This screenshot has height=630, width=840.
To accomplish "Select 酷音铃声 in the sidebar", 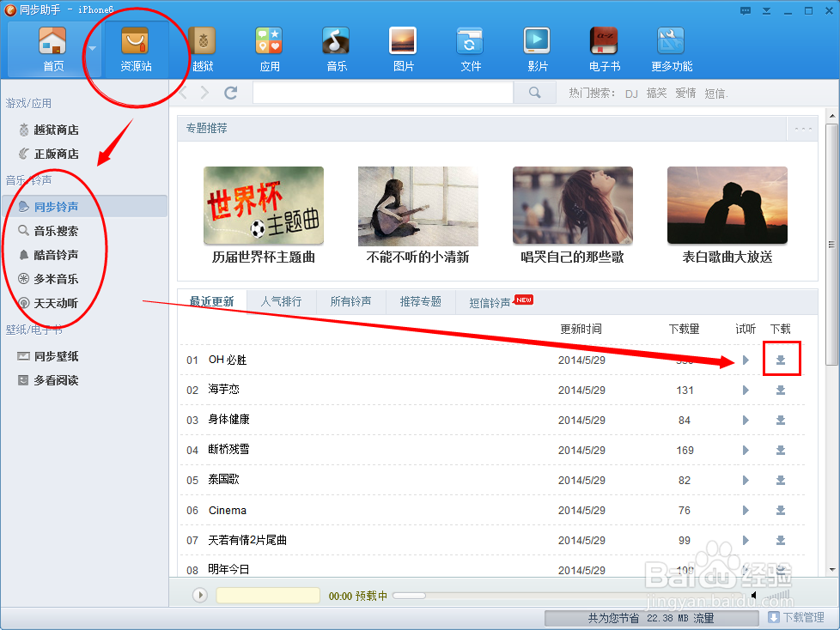I will pos(56,255).
